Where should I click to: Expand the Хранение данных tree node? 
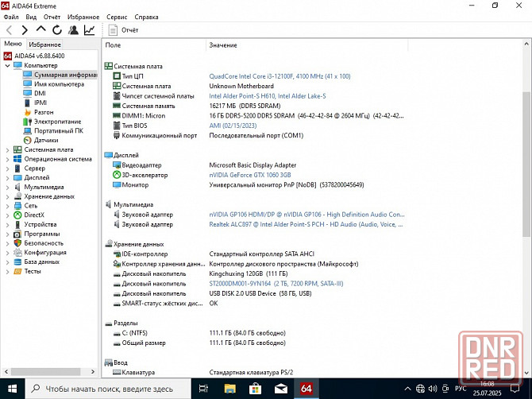[x=7, y=196]
